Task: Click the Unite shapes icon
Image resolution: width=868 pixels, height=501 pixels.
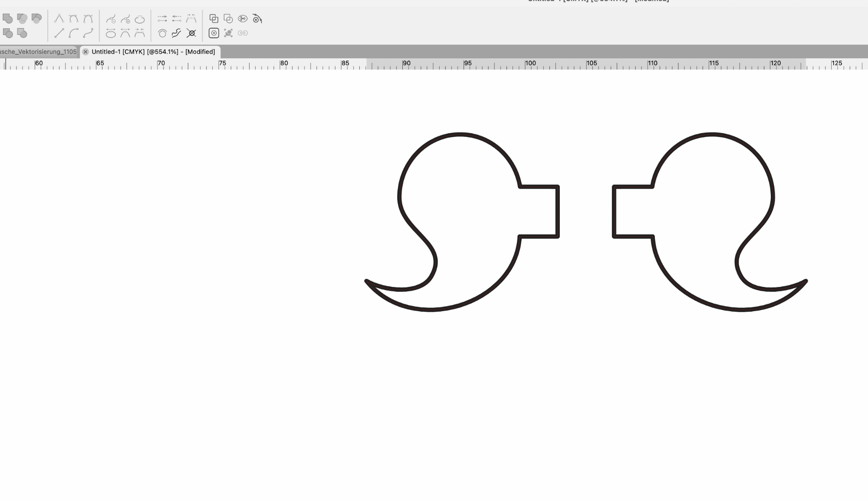Action: tap(7, 18)
